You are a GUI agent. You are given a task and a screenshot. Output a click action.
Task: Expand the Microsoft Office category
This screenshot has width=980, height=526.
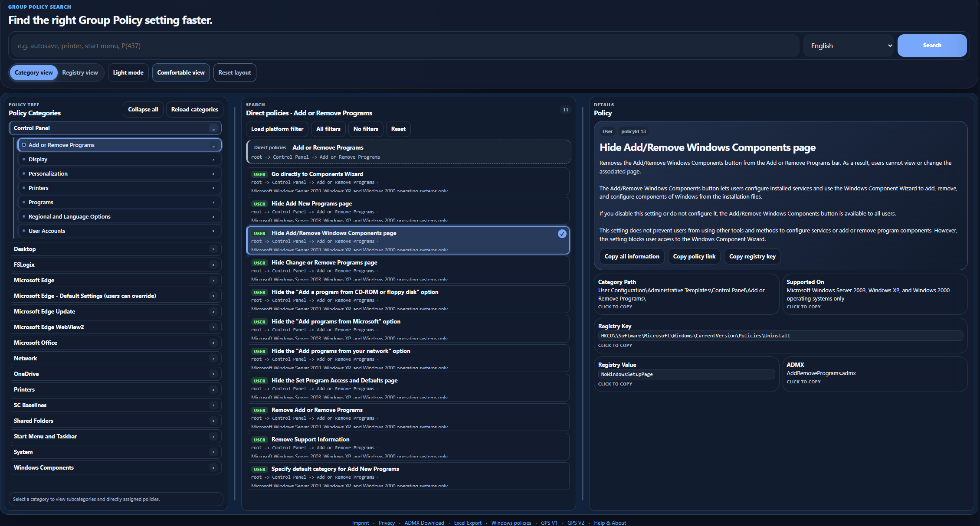[x=115, y=343]
